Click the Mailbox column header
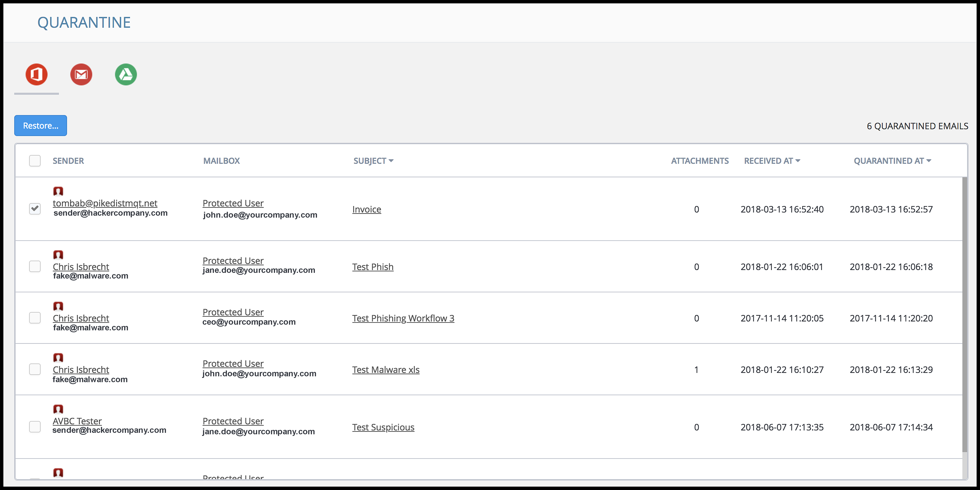The width and height of the screenshot is (980, 490). [221, 161]
